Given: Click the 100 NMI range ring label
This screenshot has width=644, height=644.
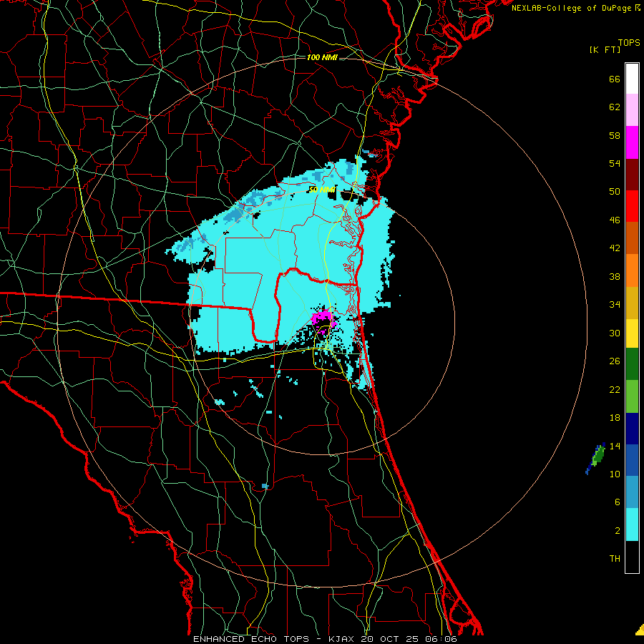Looking at the screenshot, I should 322,57.
